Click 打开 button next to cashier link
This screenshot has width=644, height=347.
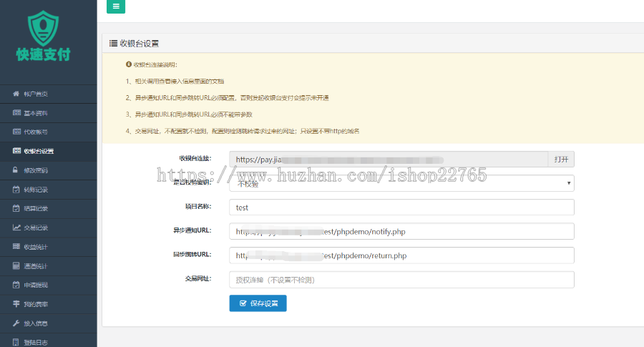tap(561, 160)
